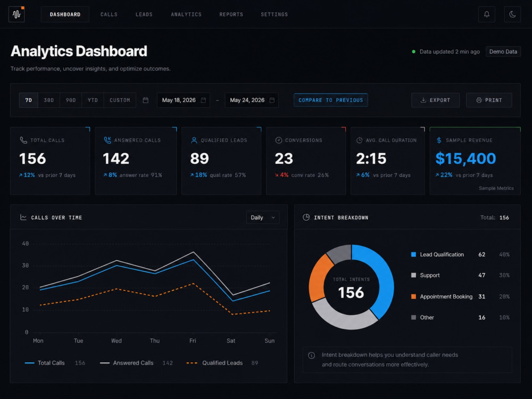Click the dollar icon on Sample Revenue card
This screenshot has width=532, height=399.
(439, 140)
